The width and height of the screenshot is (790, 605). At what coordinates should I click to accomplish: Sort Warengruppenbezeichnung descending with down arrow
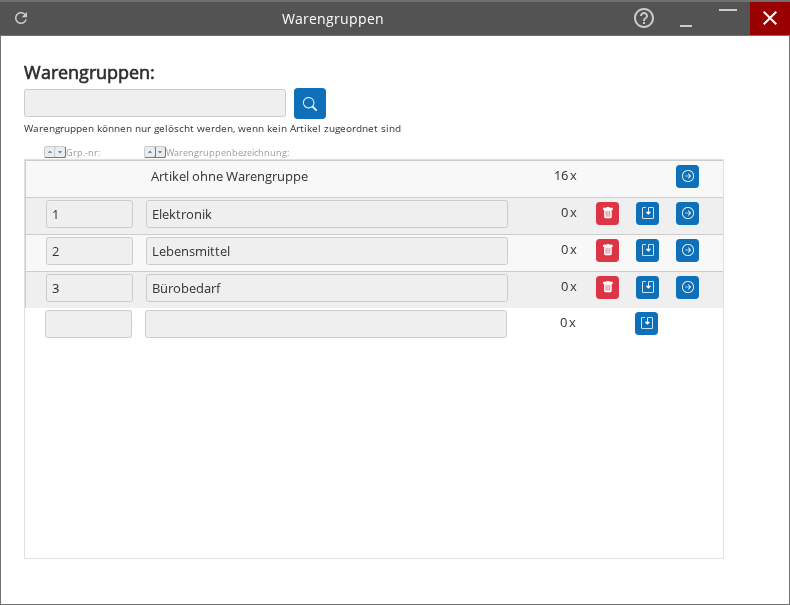pos(160,152)
